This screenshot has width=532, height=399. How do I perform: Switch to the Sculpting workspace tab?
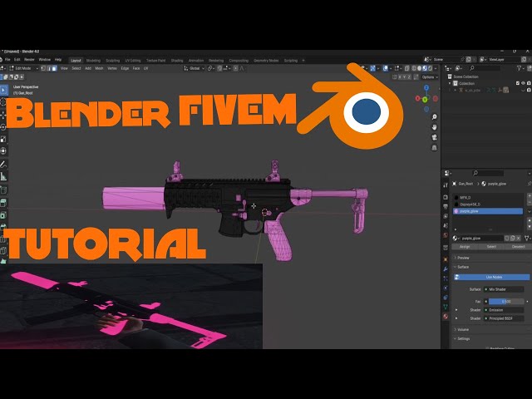pyautogui.click(x=113, y=61)
